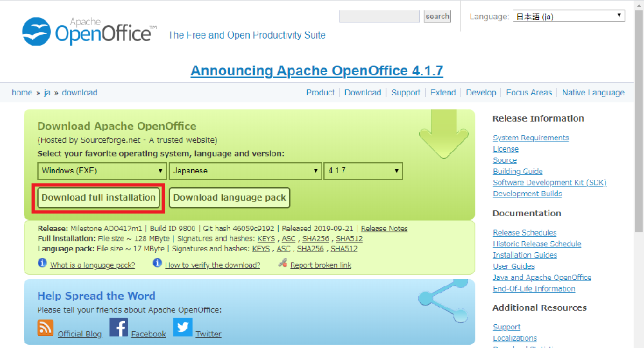Open the Native Language menu item
The image size is (644, 348).
tap(593, 93)
